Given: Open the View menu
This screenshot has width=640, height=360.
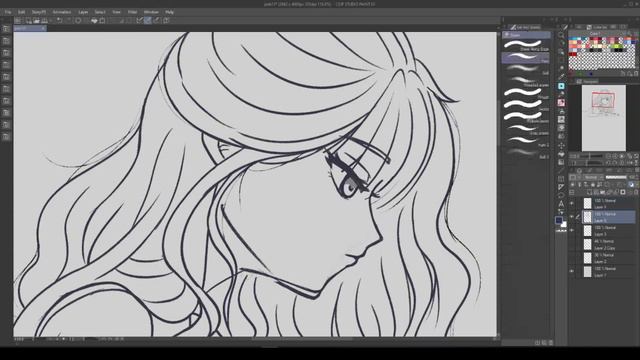Looking at the screenshot, I should pyautogui.click(x=116, y=12).
